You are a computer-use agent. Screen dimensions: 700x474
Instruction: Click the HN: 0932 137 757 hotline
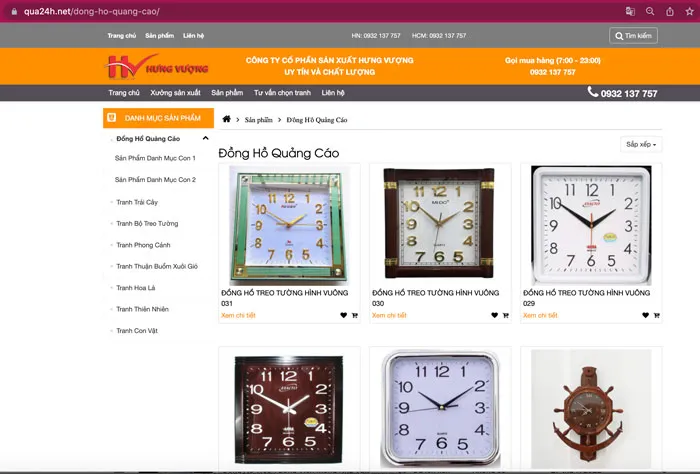(376, 36)
